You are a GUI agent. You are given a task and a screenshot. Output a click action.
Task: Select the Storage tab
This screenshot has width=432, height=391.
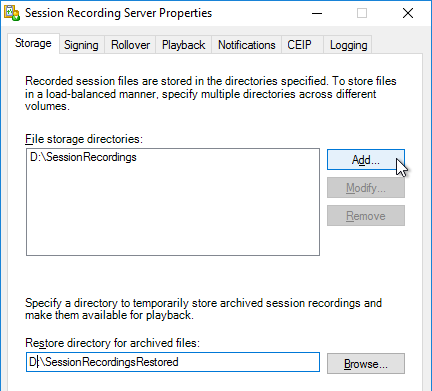pos(33,43)
